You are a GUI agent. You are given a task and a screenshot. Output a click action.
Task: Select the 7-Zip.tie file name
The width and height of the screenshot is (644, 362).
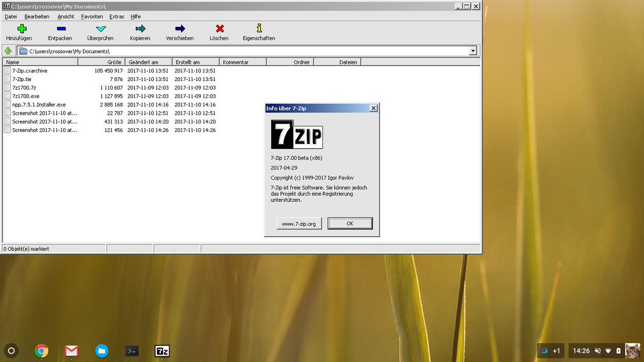[x=22, y=79]
